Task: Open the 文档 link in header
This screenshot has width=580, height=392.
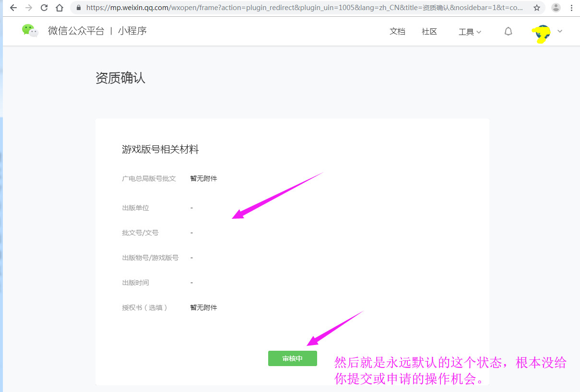Action: (x=397, y=31)
